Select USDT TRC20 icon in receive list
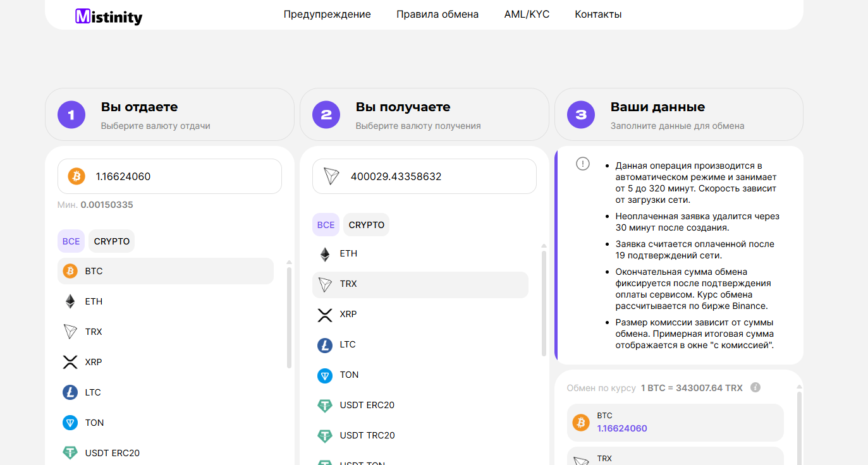Screen dimensions: 868x465 coord(325,436)
